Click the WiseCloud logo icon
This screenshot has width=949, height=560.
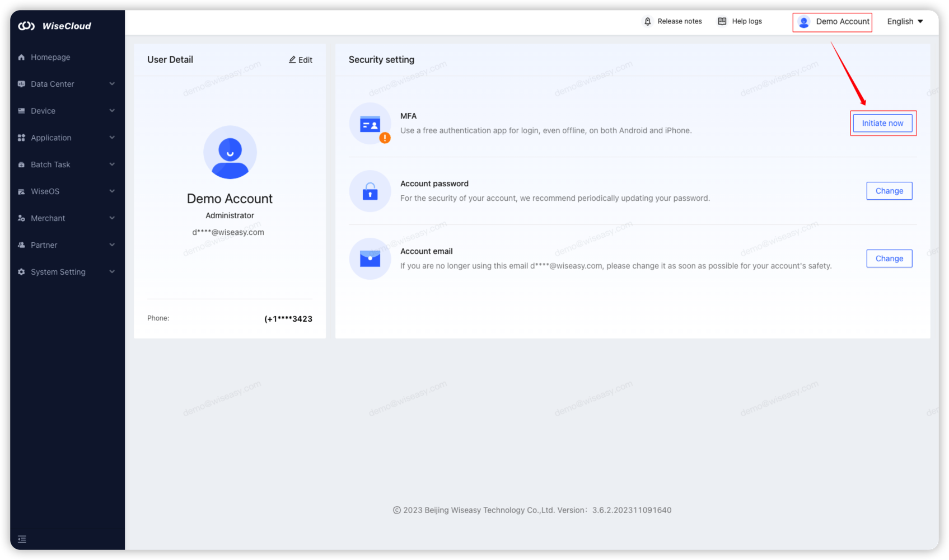pos(26,26)
